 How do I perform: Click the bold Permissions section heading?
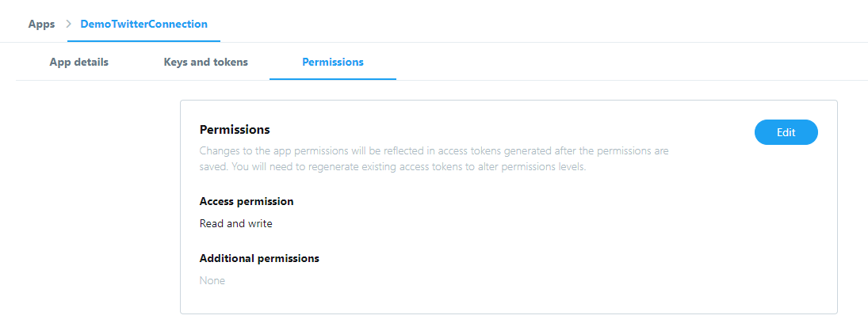[235, 129]
